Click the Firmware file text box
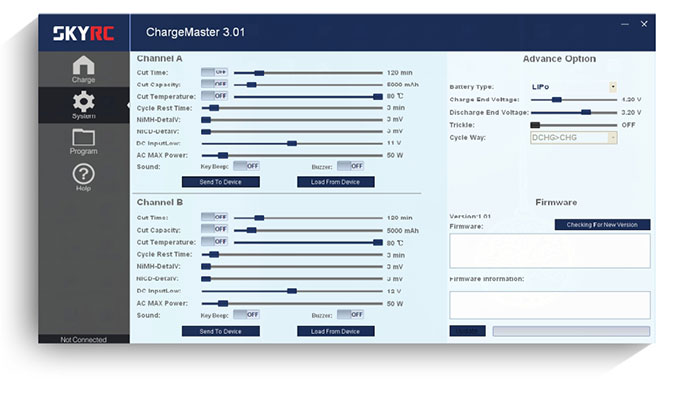The image size is (694, 401). pos(550,251)
